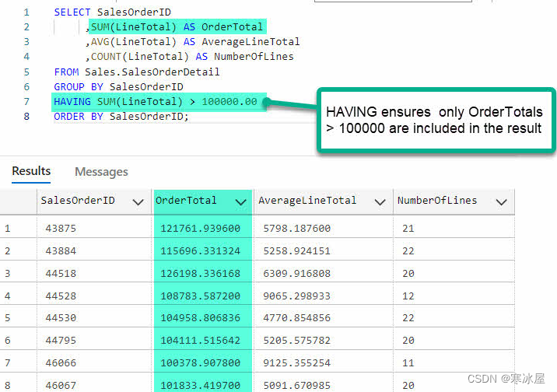Screen dimensions: 557x392
Task: Select result row number 1 header
Action: (8, 229)
